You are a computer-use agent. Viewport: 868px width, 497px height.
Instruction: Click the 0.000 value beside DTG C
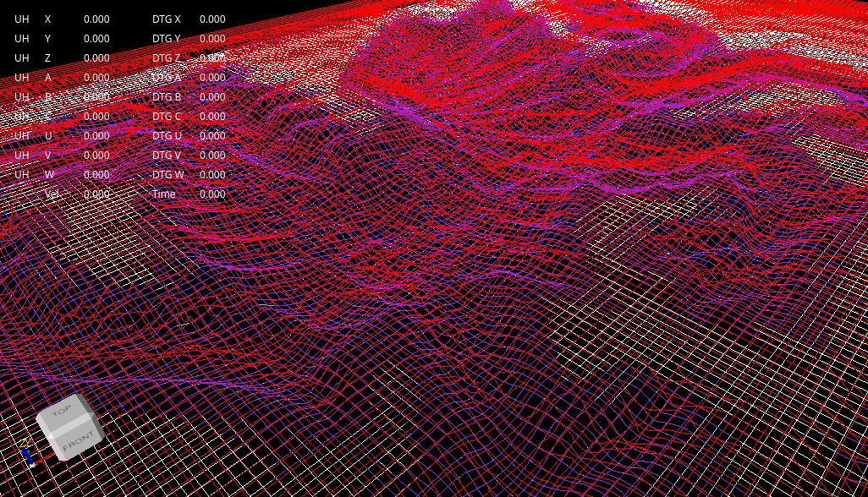pos(212,117)
